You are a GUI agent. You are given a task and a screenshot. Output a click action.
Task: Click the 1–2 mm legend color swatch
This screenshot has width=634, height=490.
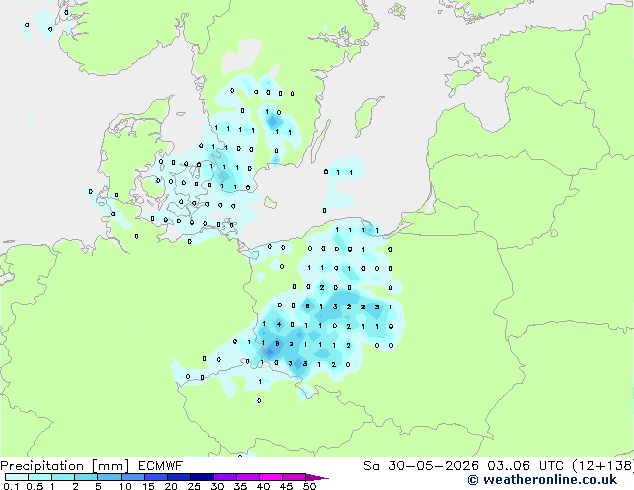point(63,477)
